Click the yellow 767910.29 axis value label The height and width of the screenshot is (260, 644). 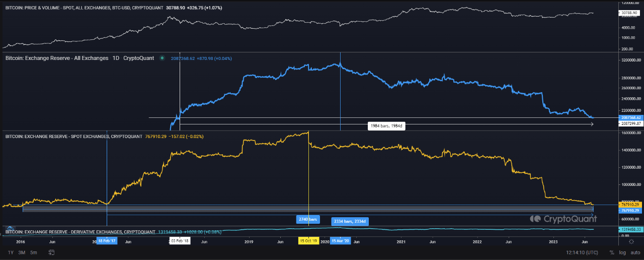click(630, 205)
